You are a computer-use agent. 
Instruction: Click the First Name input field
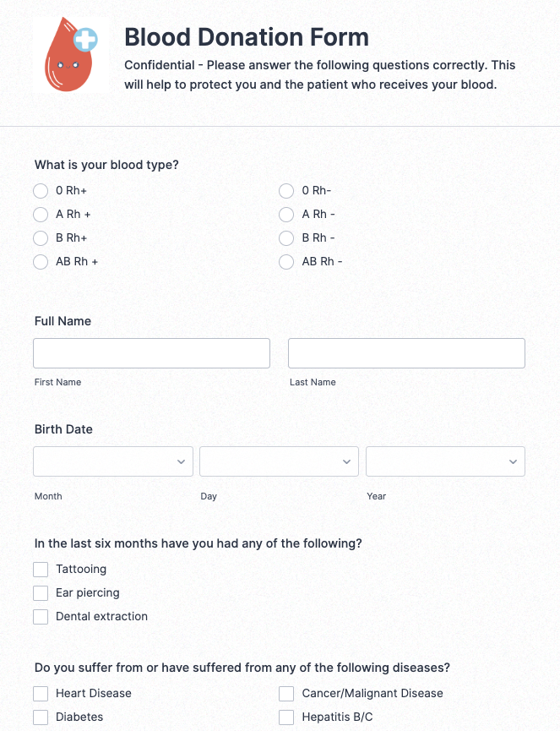pyautogui.click(x=151, y=352)
